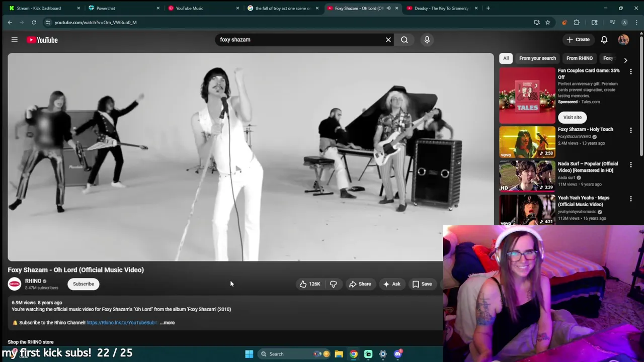This screenshot has width=644, height=362.
Task: Open the media controls music-note icon
Action: tap(612, 22)
